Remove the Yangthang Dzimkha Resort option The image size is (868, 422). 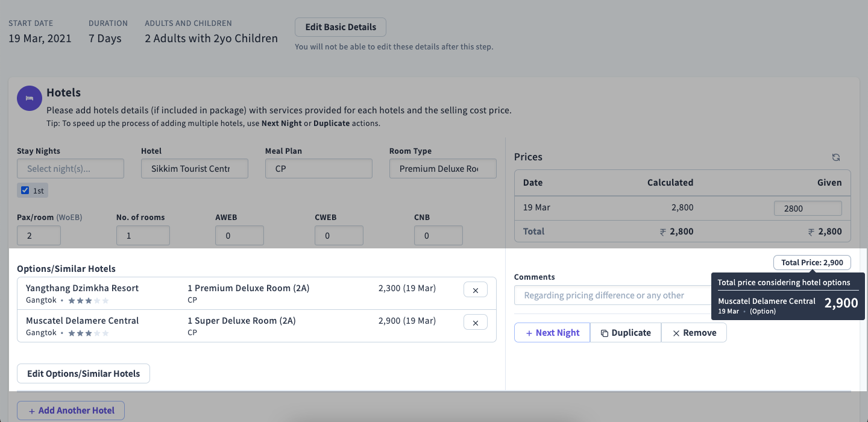(x=475, y=289)
